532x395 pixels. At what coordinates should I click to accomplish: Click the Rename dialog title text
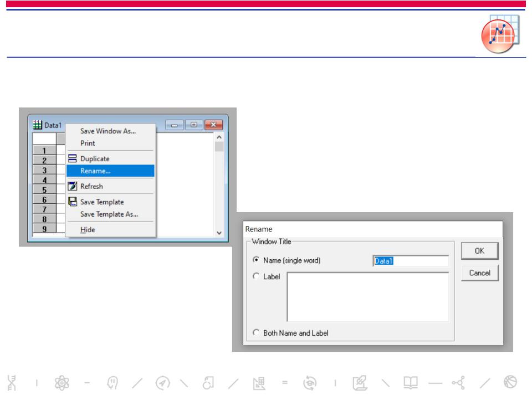pos(259,229)
